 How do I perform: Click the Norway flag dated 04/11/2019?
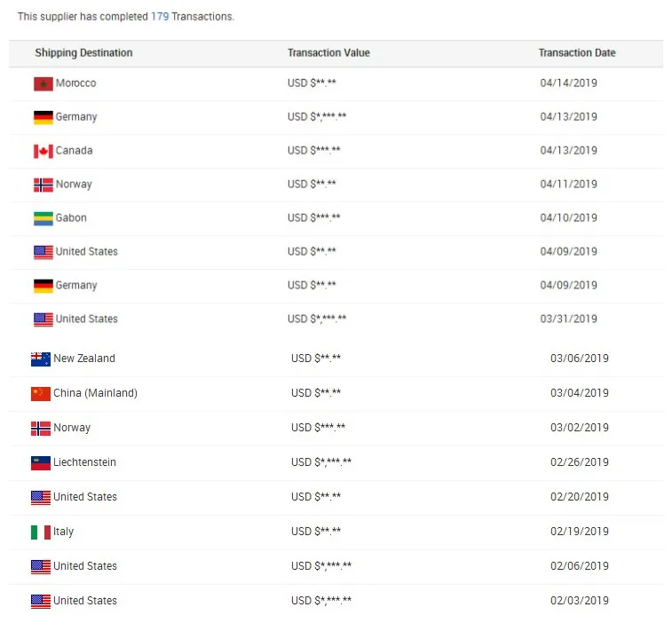43,185
